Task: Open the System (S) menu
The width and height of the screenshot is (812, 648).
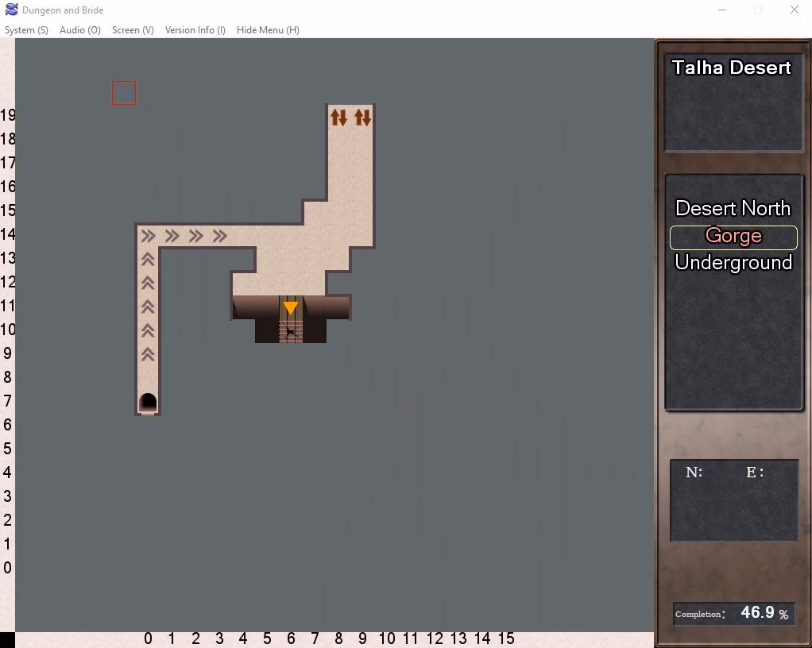Action: point(26,30)
